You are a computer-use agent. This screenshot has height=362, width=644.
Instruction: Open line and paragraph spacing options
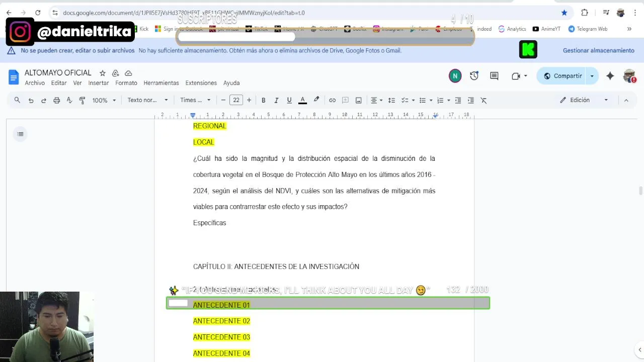coord(392,100)
